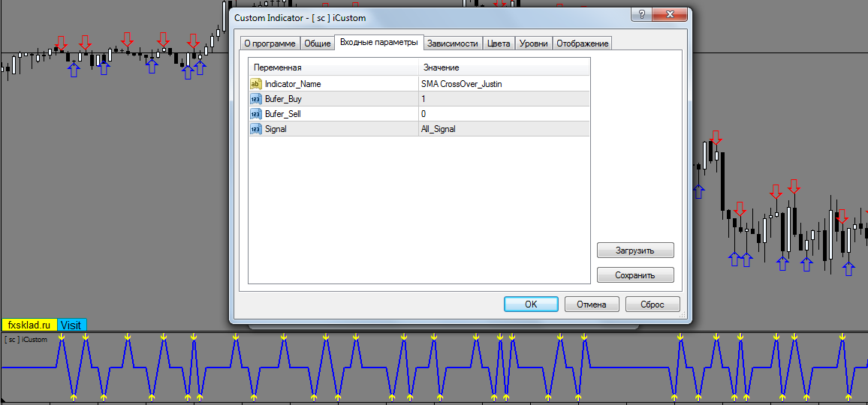Click Сохранить to save parameters
Image resolution: width=868 pixels, height=405 pixels.
click(x=635, y=275)
